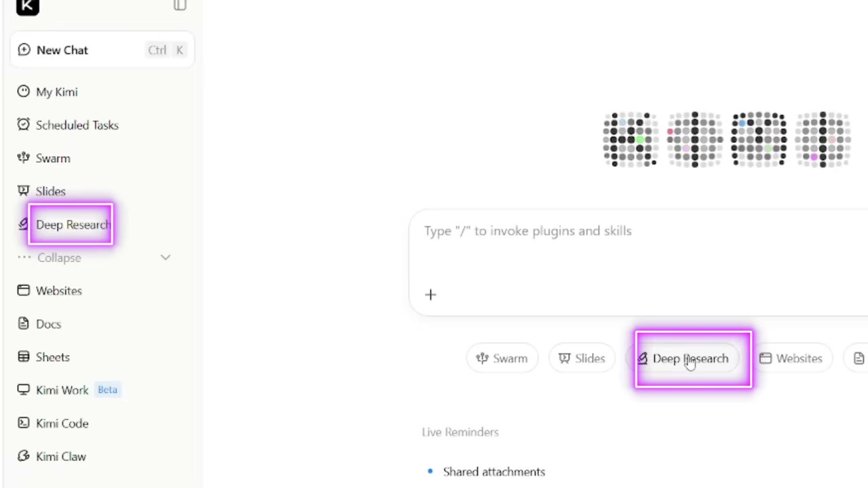Choose the Swarm chip below input
The width and height of the screenshot is (868, 488).
point(502,359)
